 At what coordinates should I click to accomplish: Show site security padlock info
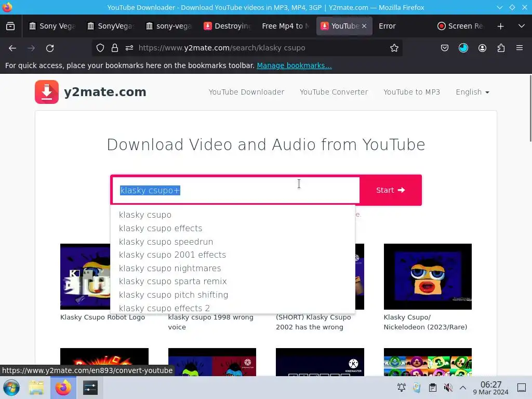(115, 48)
